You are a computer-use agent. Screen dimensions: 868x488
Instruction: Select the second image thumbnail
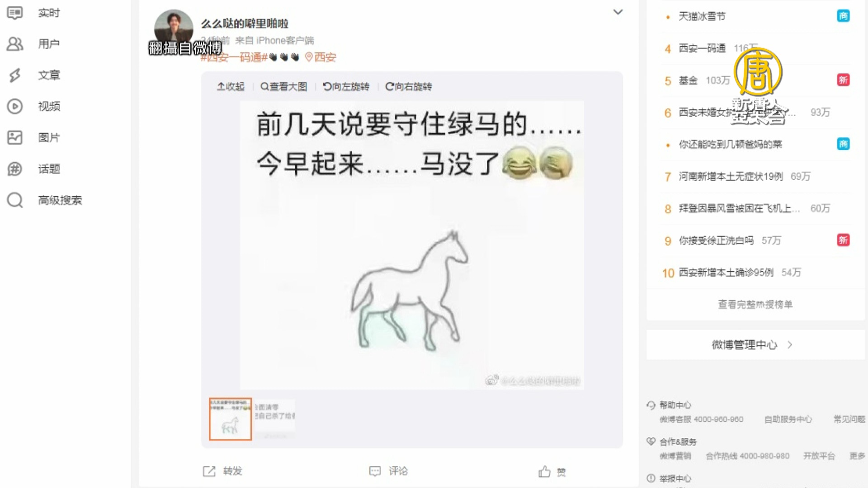[275, 419]
